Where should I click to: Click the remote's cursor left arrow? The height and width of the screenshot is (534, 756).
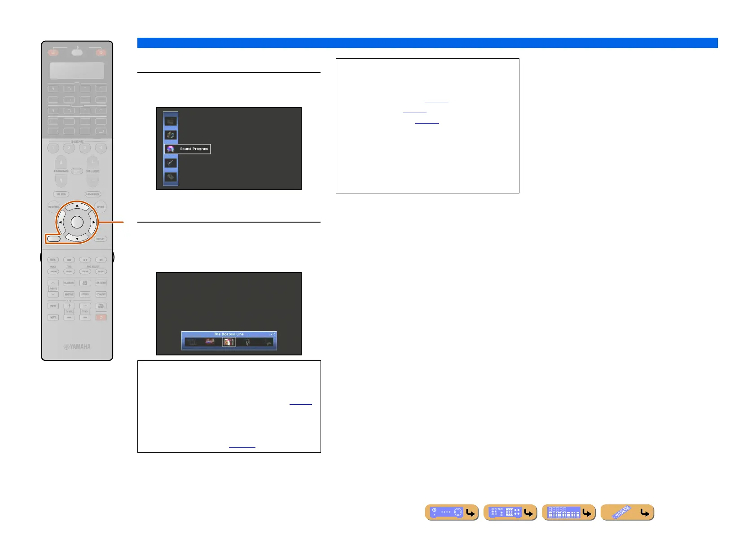click(x=61, y=222)
